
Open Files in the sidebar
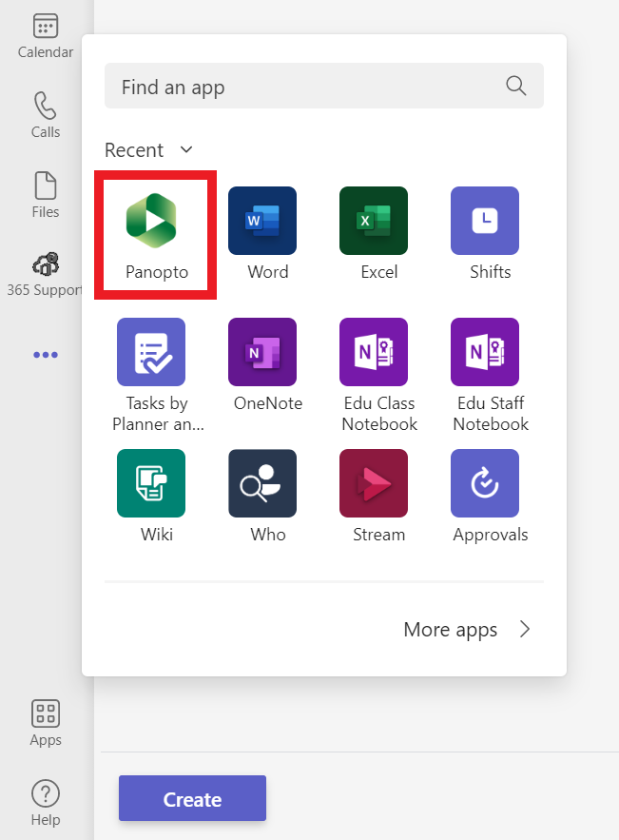pos(46,195)
